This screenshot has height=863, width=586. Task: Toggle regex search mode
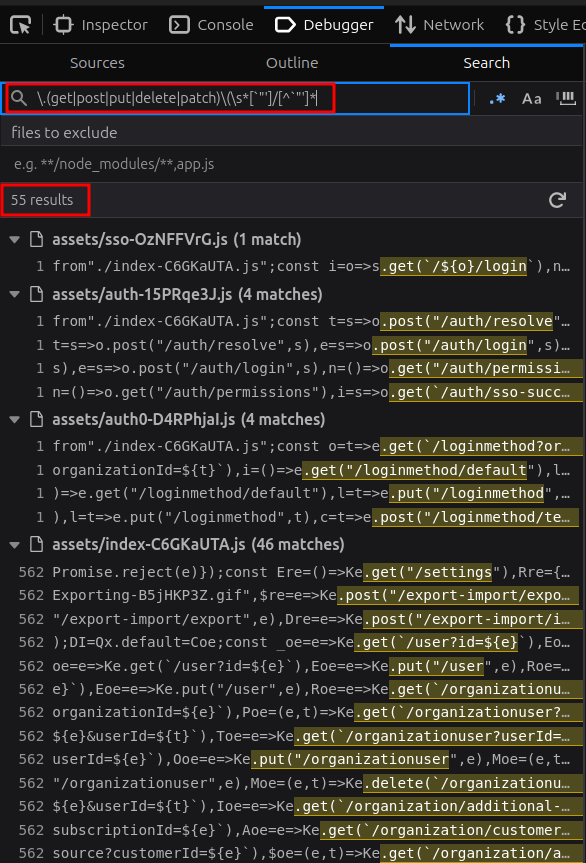click(497, 99)
